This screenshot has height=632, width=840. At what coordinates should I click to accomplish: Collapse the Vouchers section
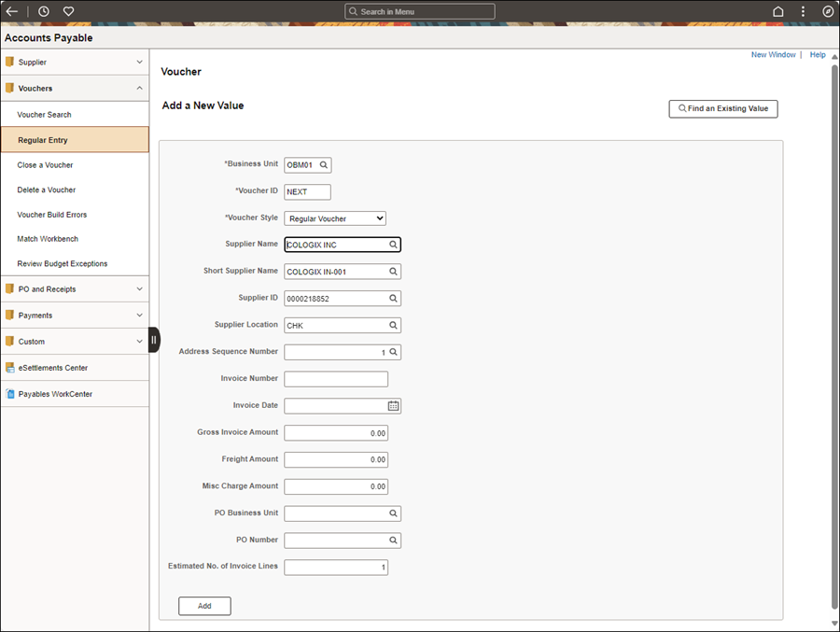[139, 89]
